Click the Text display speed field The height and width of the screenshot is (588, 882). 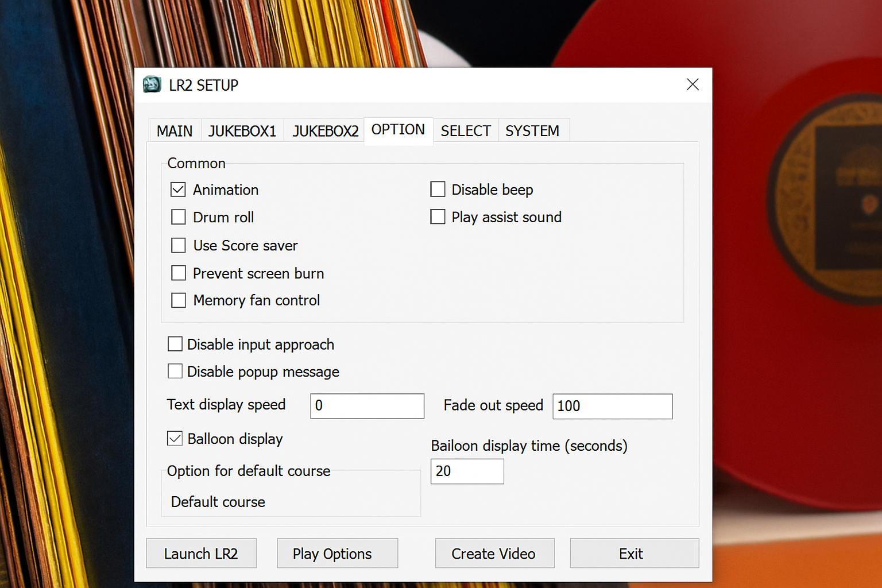[x=367, y=406]
